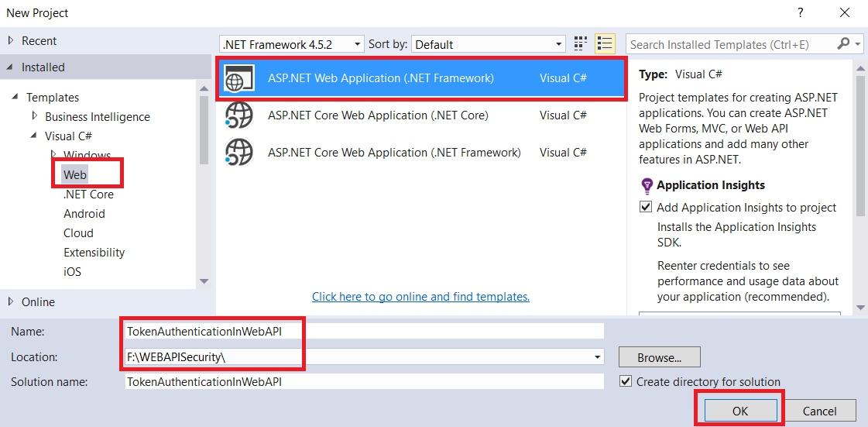
Task: Click the tree scrollbar down arrow
Action: [204, 281]
